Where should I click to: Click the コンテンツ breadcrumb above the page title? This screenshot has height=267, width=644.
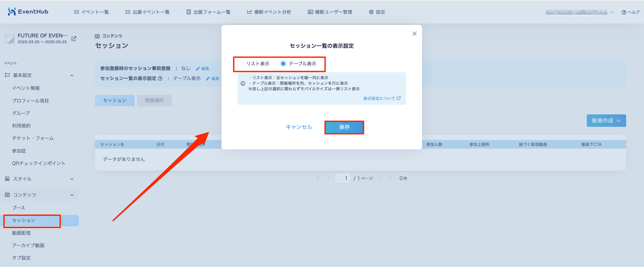point(109,36)
